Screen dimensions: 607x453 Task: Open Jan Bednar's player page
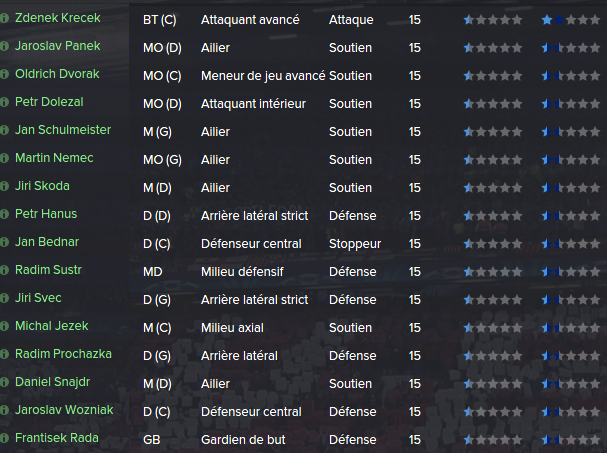click(47, 242)
